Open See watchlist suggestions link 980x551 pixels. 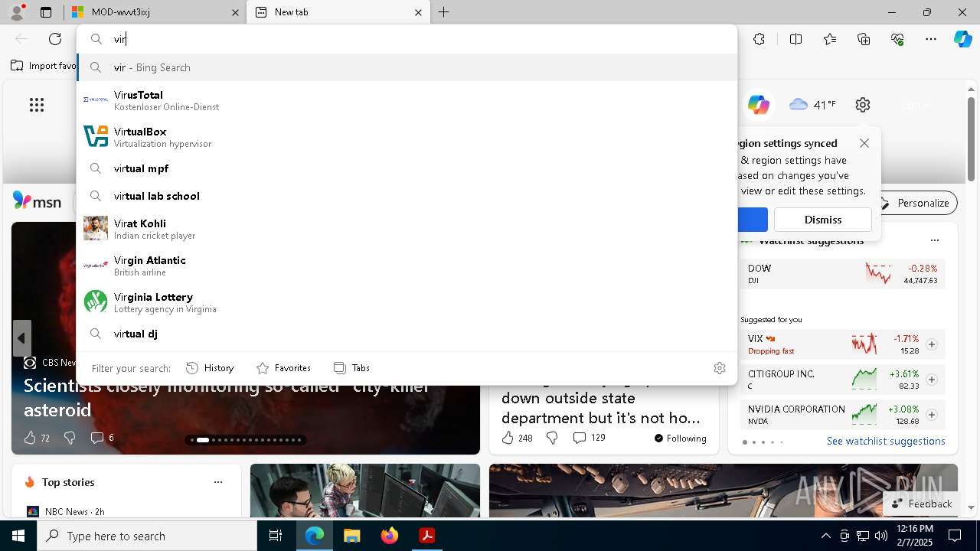coord(886,441)
